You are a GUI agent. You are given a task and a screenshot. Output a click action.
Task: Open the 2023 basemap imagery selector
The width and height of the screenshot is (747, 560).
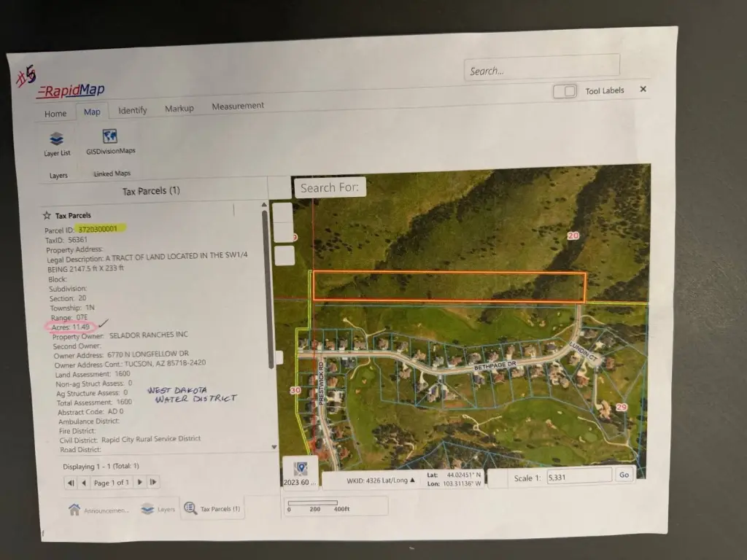coord(300,472)
